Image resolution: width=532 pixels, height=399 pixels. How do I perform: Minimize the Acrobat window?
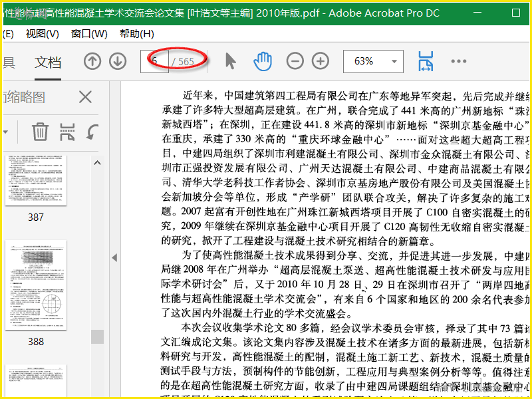click(x=477, y=13)
